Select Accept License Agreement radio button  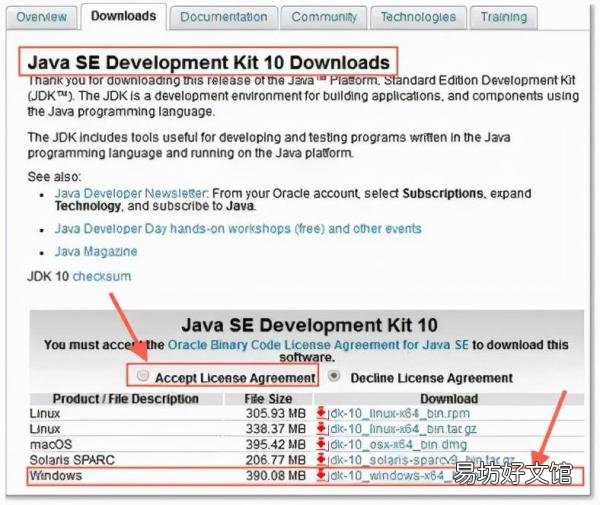point(143,376)
